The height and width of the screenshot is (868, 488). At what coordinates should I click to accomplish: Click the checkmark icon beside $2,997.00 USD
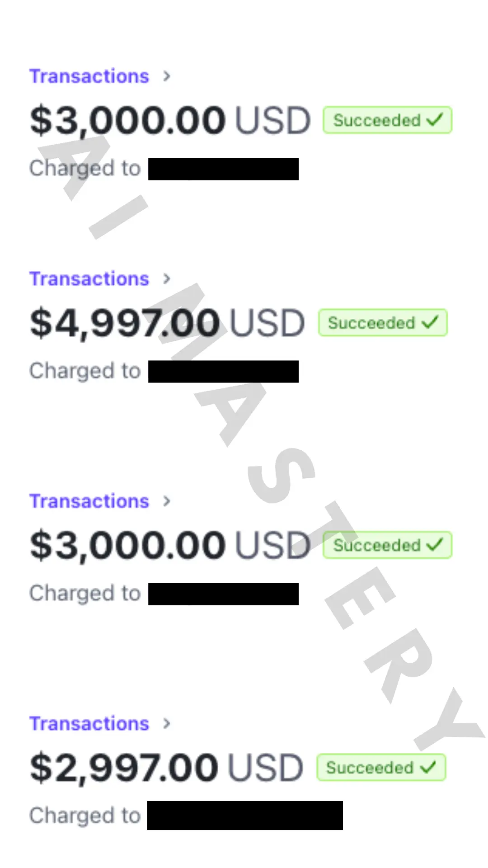(x=428, y=767)
